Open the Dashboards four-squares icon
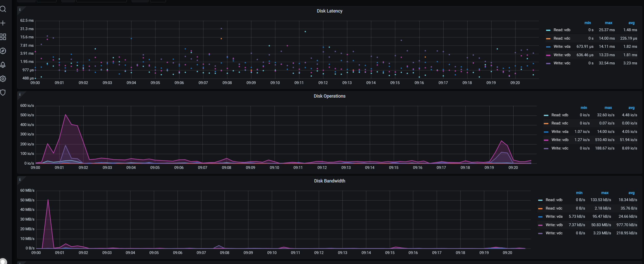644x264 pixels. tap(3, 37)
